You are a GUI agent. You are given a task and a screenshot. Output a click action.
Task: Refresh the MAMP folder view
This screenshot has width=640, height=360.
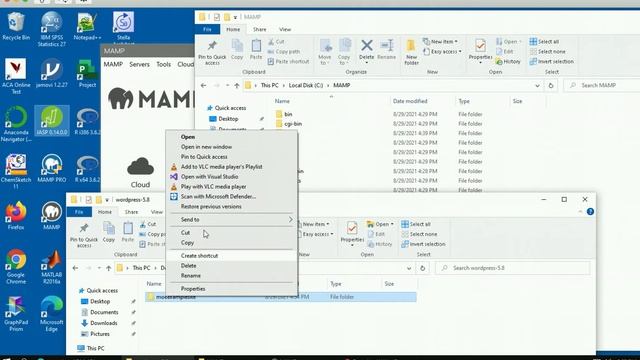pos(551,85)
